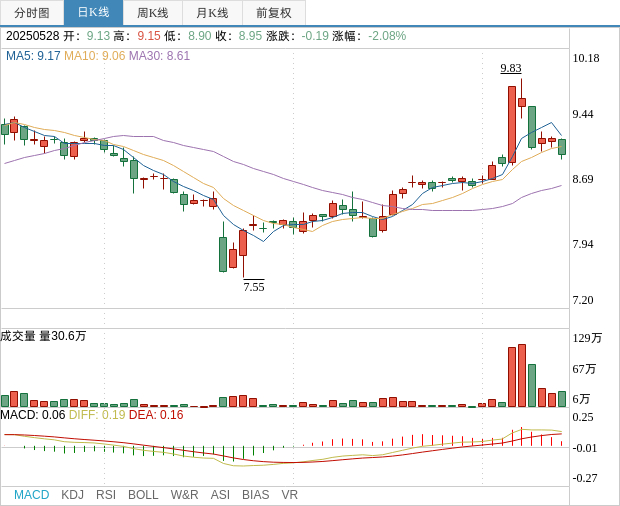Display the BOLL indicator
Image resolution: width=620 pixels, height=506 pixels.
(143, 495)
